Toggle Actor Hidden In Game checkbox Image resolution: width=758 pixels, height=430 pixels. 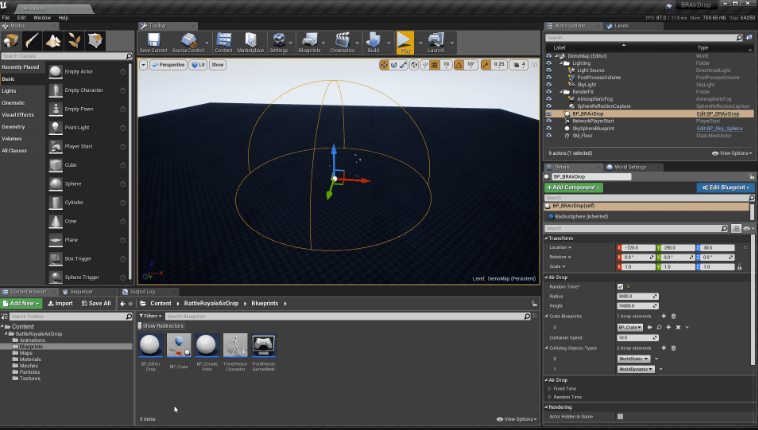click(620, 416)
